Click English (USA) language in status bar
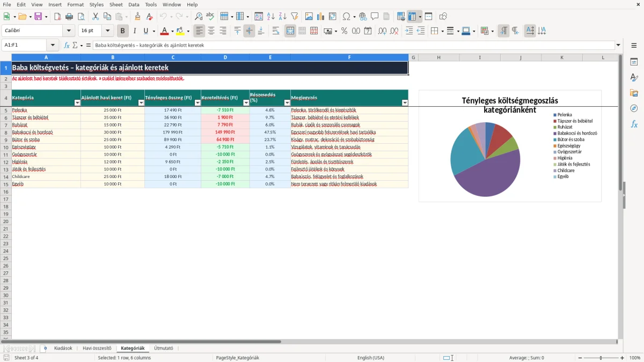This screenshot has height=362, width=644. pyautogui.click(x=371, y=358)
